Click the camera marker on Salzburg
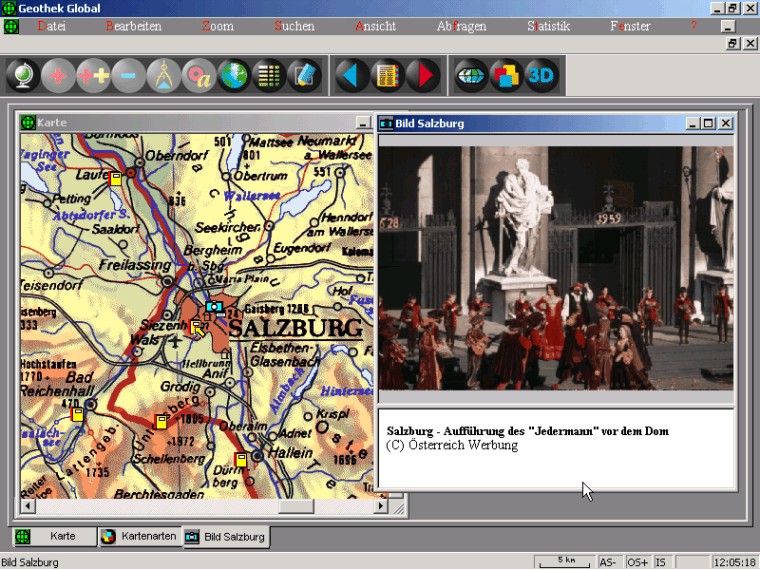The width and height of the screenshot is (760, 570). 213,307
